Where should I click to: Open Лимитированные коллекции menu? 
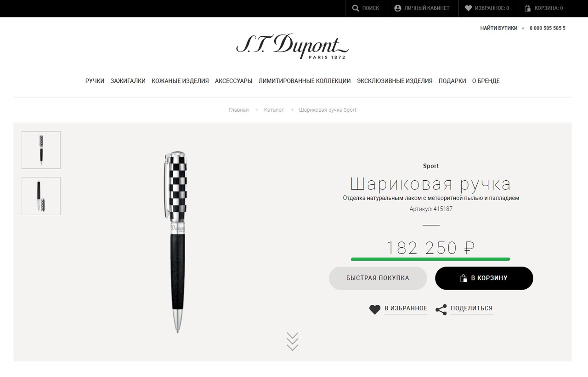click(x=305, y=81)
